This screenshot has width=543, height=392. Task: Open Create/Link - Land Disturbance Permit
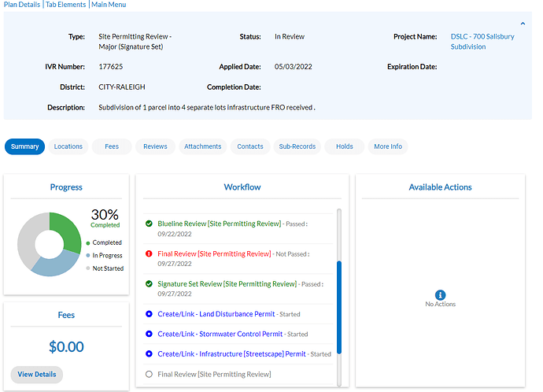coord(216,314)
